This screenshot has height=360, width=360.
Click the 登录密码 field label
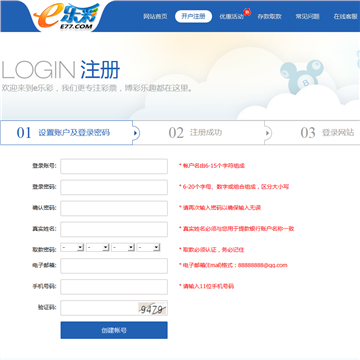click(x=44, y=187)
